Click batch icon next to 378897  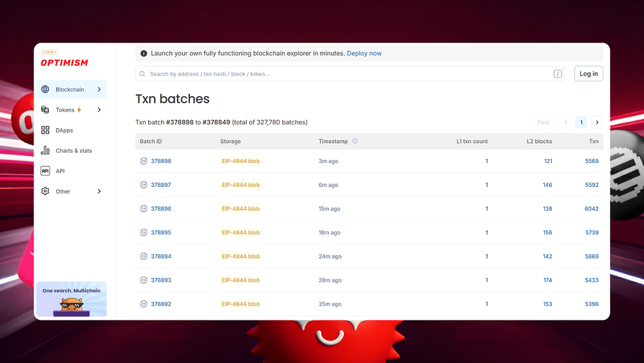point(144,185)
